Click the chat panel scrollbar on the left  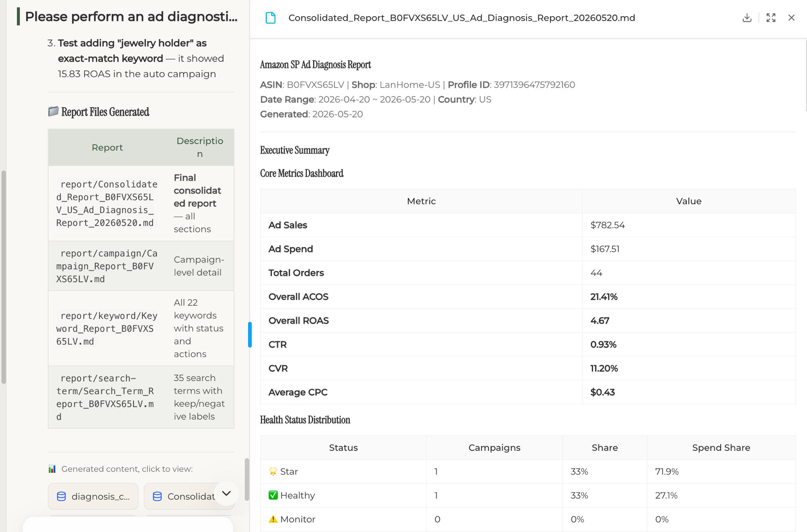tap(4, 277)
